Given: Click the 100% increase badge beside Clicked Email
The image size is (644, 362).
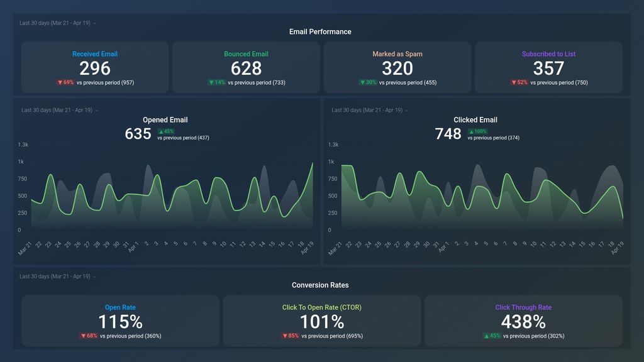Looking at the screenshot, I should pyautogui.click(x=477, y=131).
